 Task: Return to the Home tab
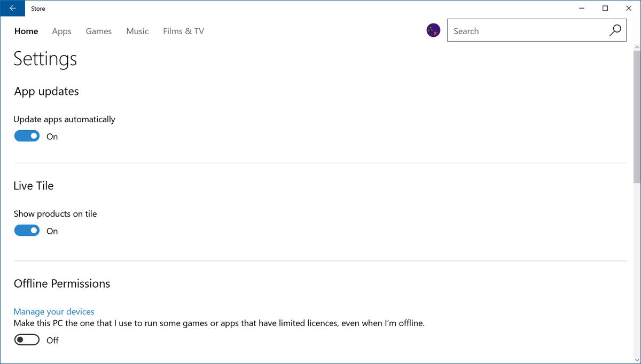(x=26, y=31)
